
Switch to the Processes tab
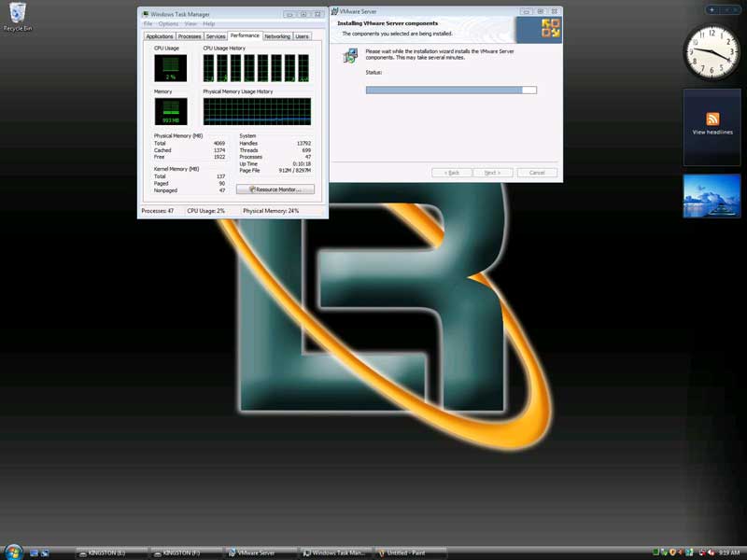190,36
